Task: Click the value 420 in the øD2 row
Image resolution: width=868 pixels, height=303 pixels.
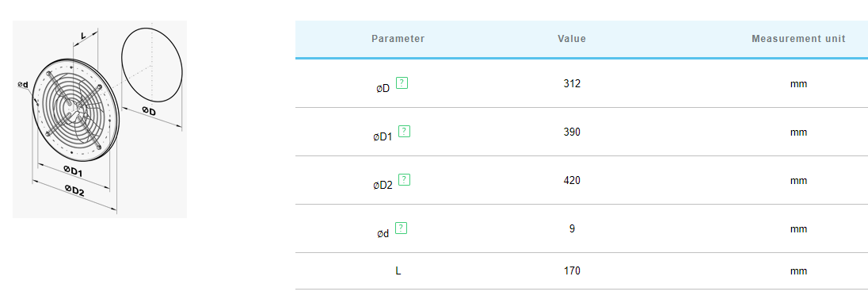Action: point(572,181)
